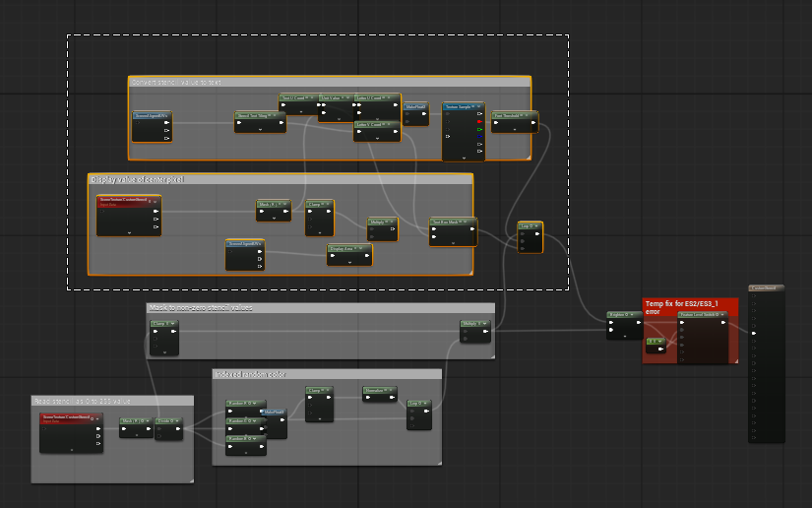Screen dimensions: 812x508
Task: Select the Feature Level Switch node
Action: 703,337
